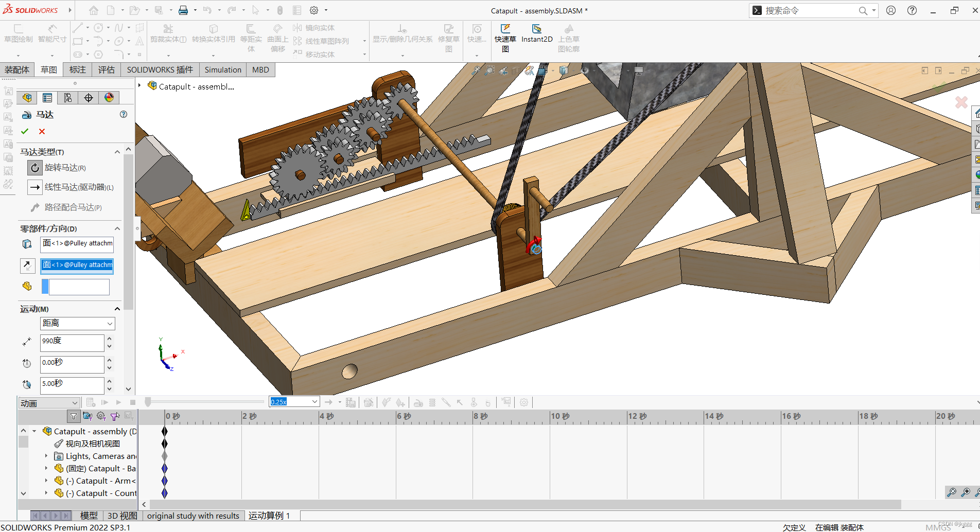This screenshot has height=532, width=980.
Task: Cancel the motor with red X
Action: coord(42,131)
